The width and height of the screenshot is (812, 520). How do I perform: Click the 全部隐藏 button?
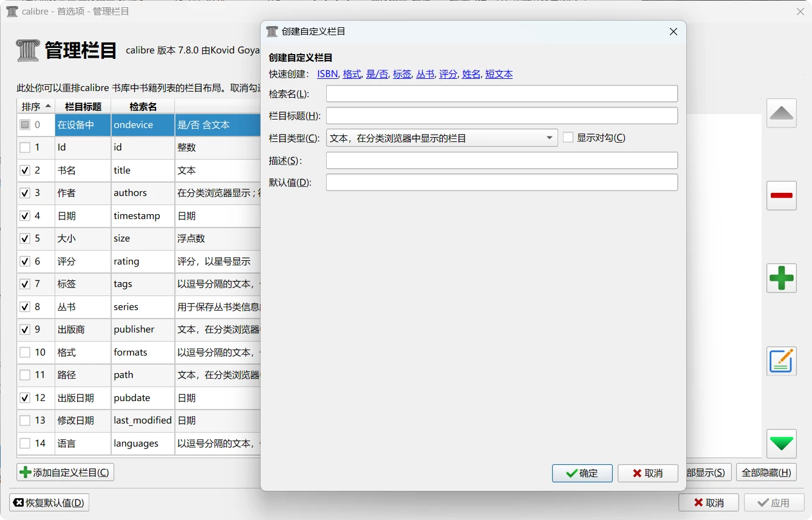(x=766, y=472)
